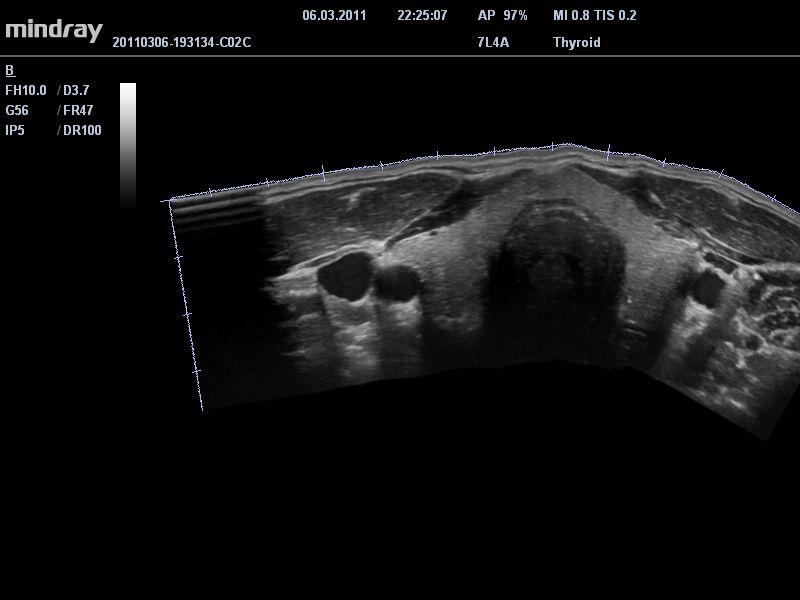Screen dimensions: 800x600
Task: Click the mindray logo
Action: pyautogui.click(x=53, y=29)
